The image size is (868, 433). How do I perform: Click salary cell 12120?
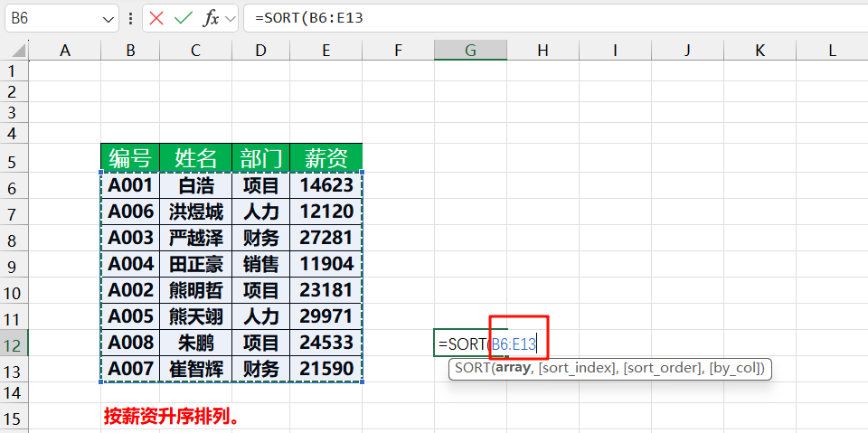326,211
